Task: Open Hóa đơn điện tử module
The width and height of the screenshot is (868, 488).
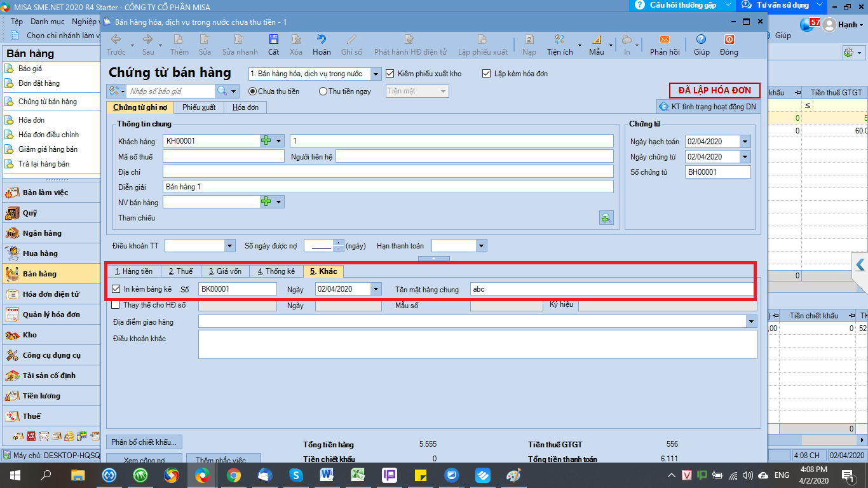Action: 51,294
